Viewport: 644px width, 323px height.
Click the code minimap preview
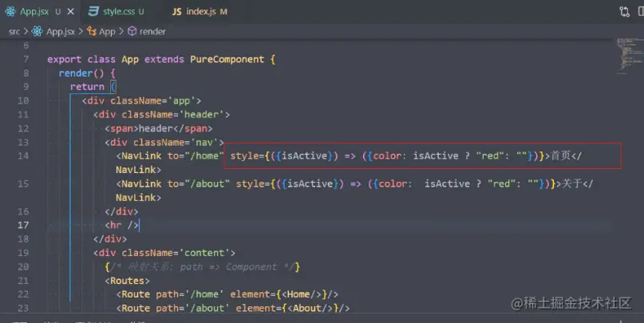tap(629, 56)
